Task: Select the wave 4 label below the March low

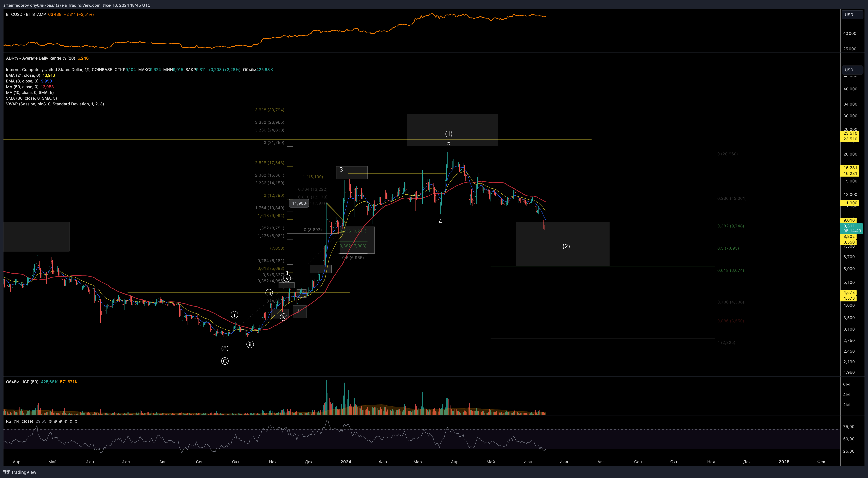Action: 440,221
